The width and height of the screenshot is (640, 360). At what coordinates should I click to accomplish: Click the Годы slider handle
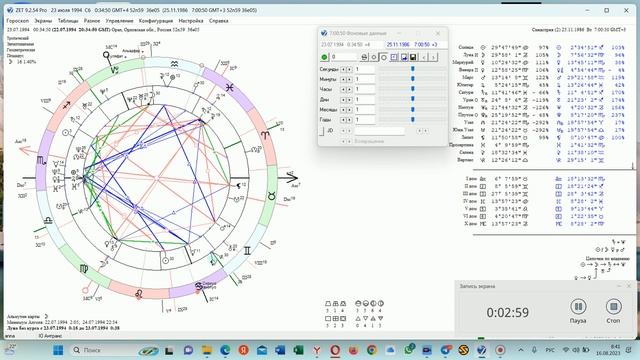(413, 120)
